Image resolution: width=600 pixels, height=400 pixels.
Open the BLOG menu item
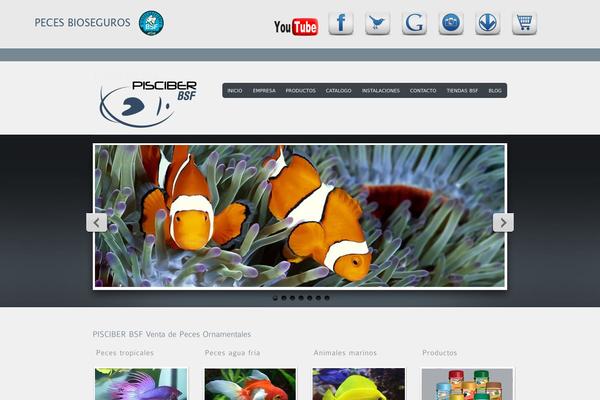[x=495, y=91]
